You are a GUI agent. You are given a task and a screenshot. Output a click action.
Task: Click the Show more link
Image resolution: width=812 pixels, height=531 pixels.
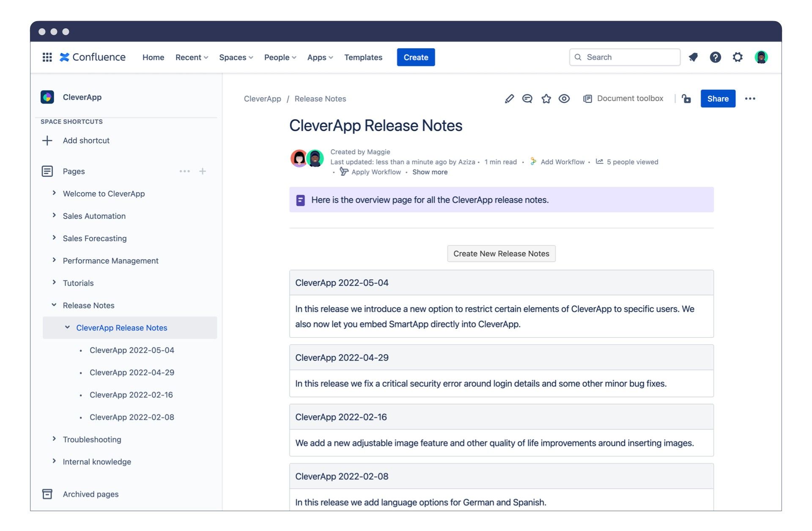[430, 172]
